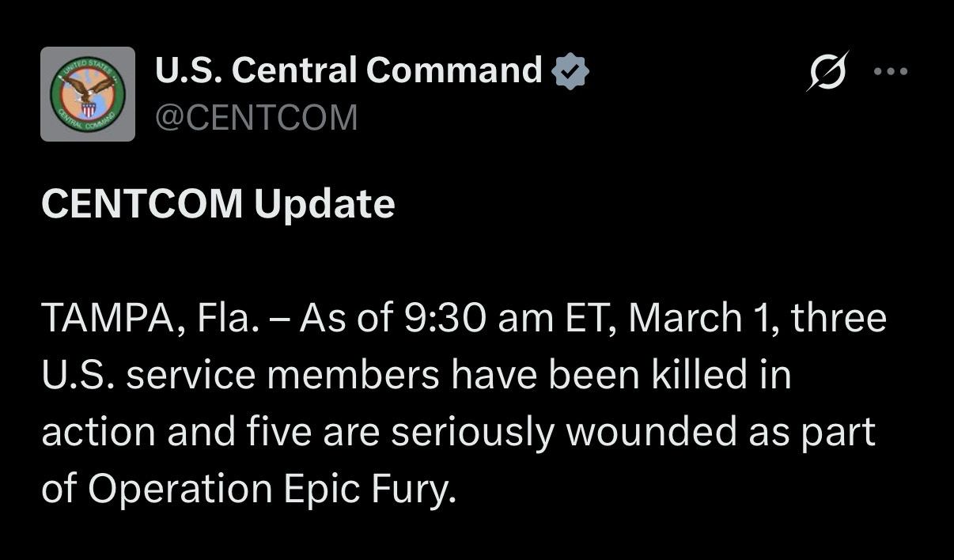Open the U.S. Central Command display name
This screenshot has height=560, width=954.
coord(349,70)
